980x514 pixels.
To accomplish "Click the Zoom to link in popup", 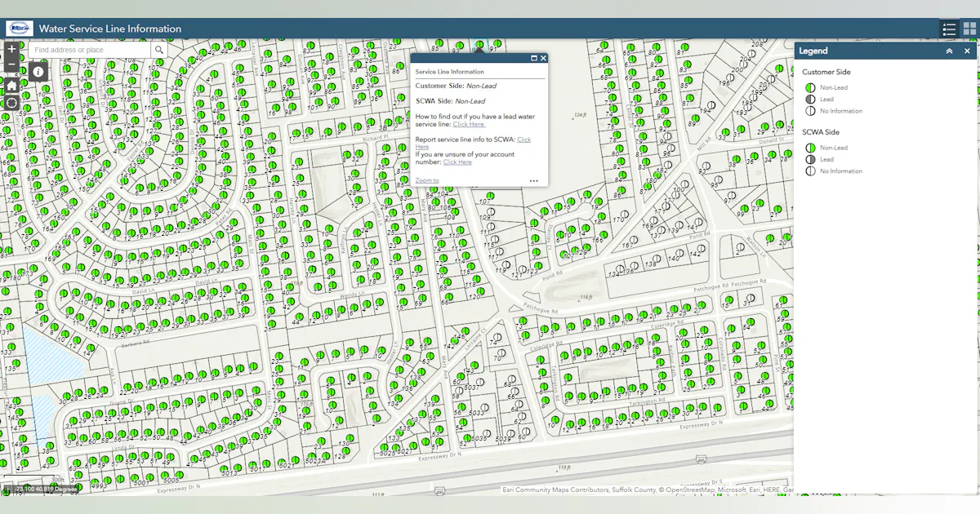I will coord(426,180).
